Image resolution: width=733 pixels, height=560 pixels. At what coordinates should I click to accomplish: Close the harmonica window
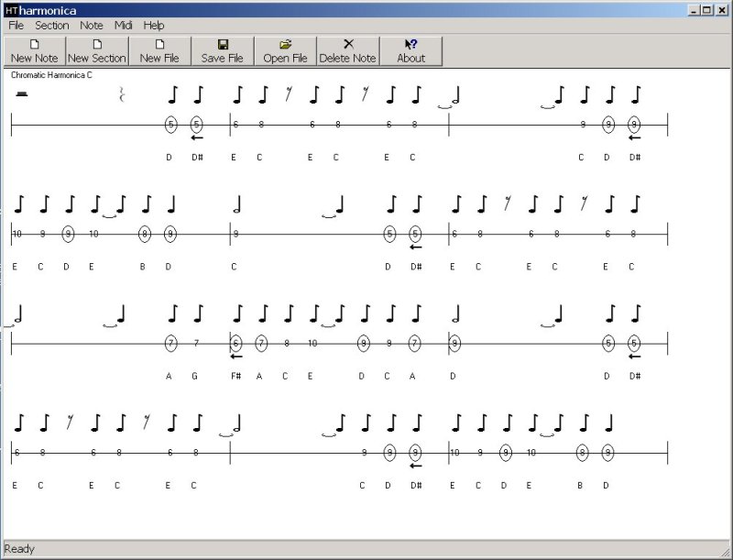point(721,10)
